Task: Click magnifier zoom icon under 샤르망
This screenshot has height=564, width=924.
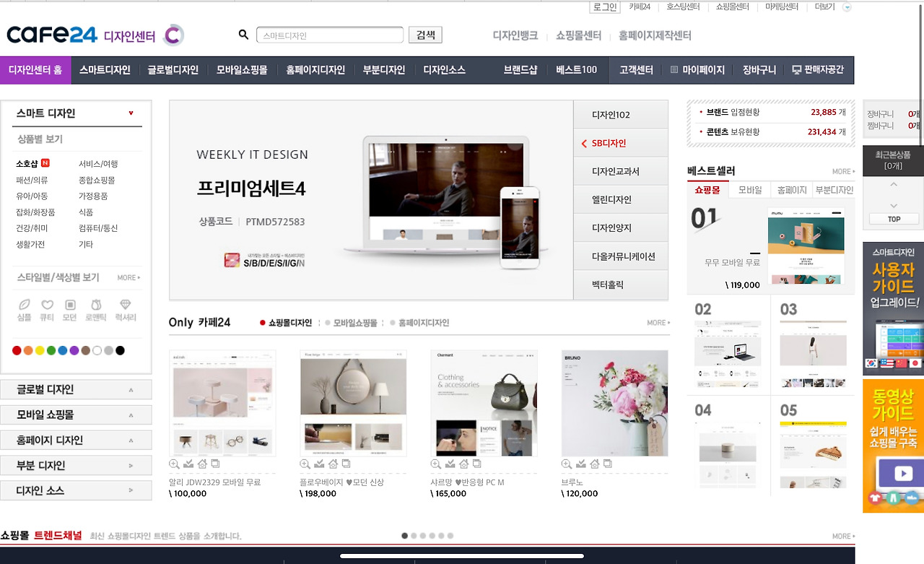Action: (x=436, y=464)
